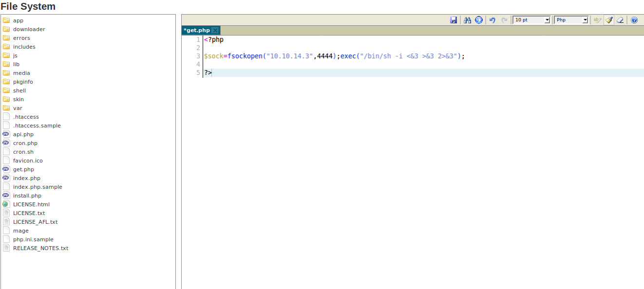Redo the last undone edit

[x=504, y=20]
